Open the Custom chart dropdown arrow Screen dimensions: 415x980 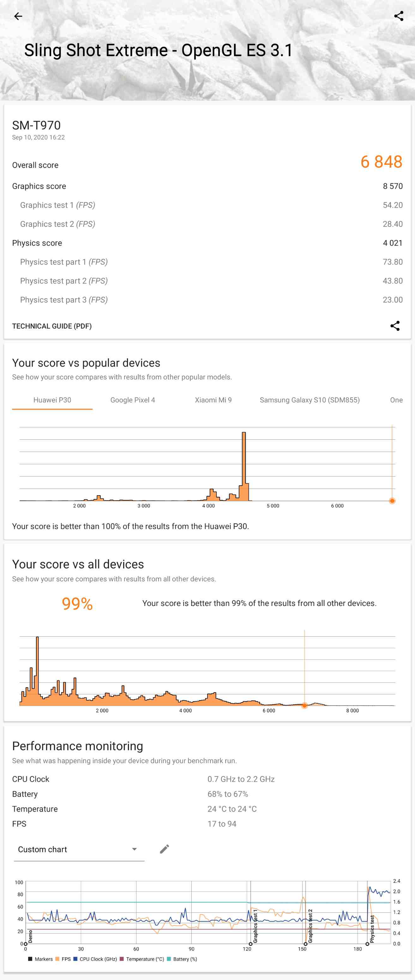tap(134, 849)
